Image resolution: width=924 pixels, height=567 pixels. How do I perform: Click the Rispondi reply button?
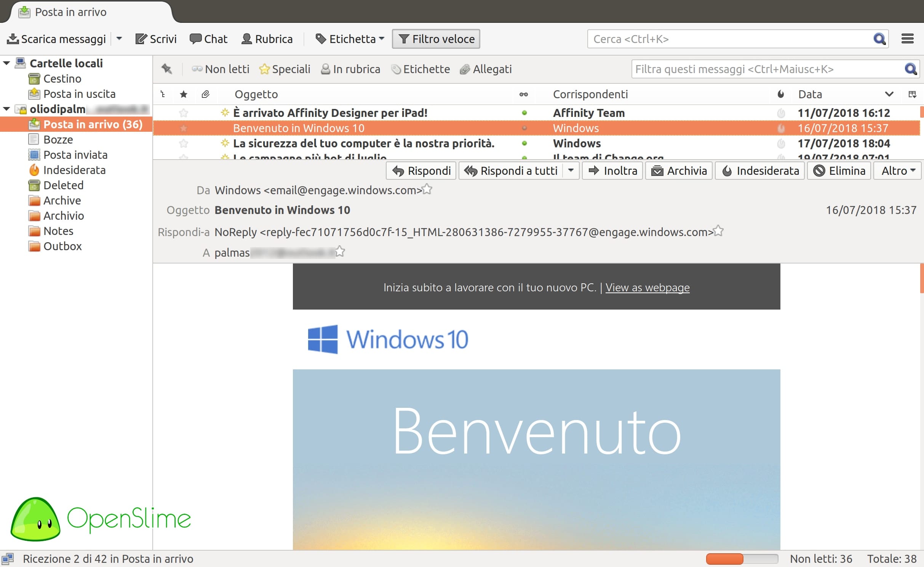[421, 171]
